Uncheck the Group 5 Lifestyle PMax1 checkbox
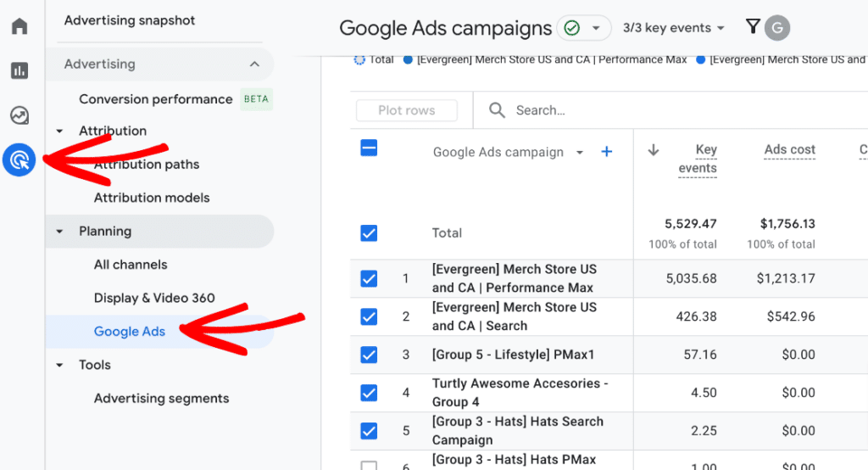 369,355
